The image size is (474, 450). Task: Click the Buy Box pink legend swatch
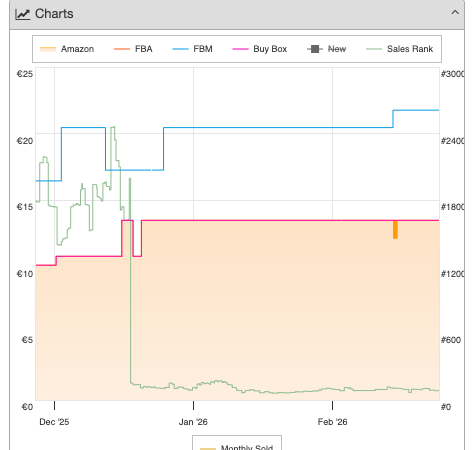coord(240,49)
